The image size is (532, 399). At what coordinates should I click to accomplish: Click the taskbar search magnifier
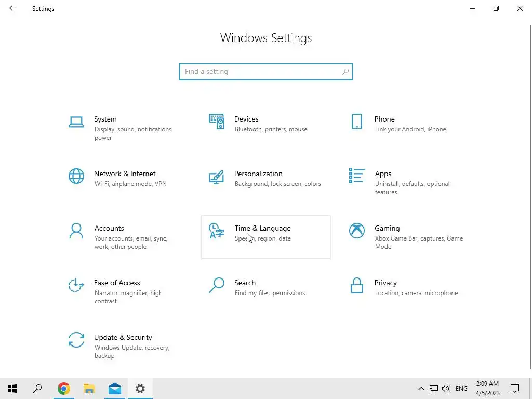pyautogui.click(x=37, y=389)
